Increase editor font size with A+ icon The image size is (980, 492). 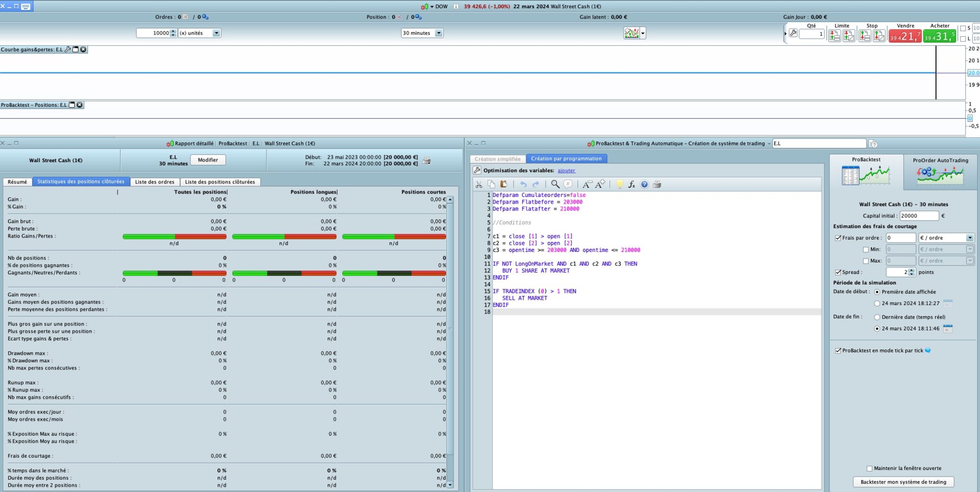click(x=601, y=184)
